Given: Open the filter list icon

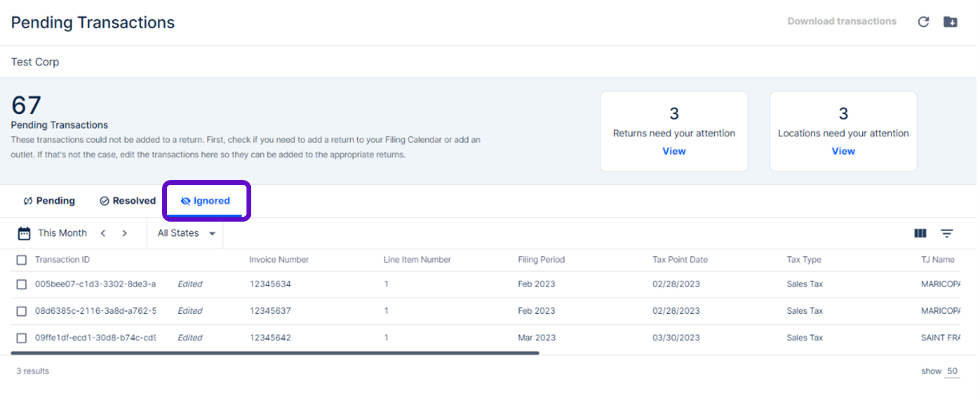Looking at the screenshot, I should click(947, 233).
